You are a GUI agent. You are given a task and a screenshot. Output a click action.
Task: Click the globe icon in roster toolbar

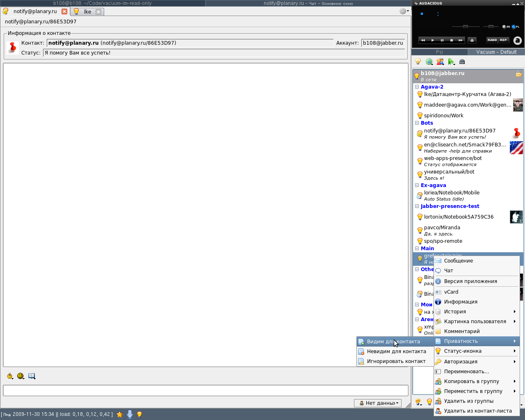point(429,62)
